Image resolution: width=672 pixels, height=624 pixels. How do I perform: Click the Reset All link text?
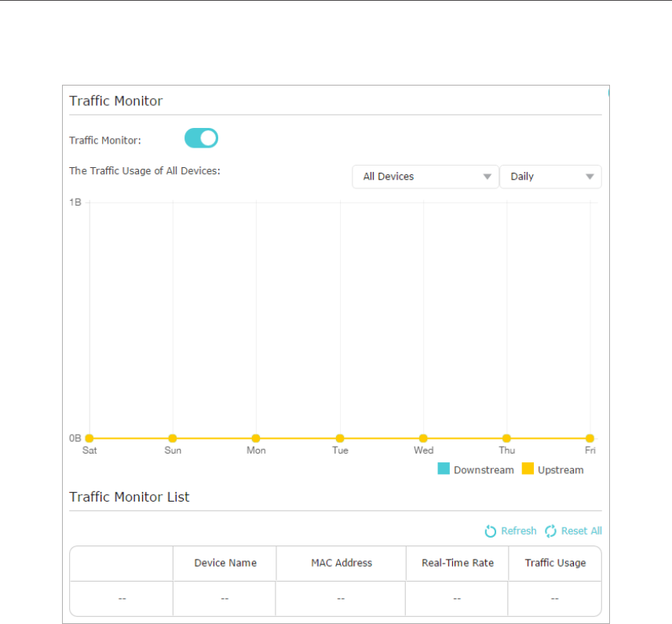tap(582, 531)
